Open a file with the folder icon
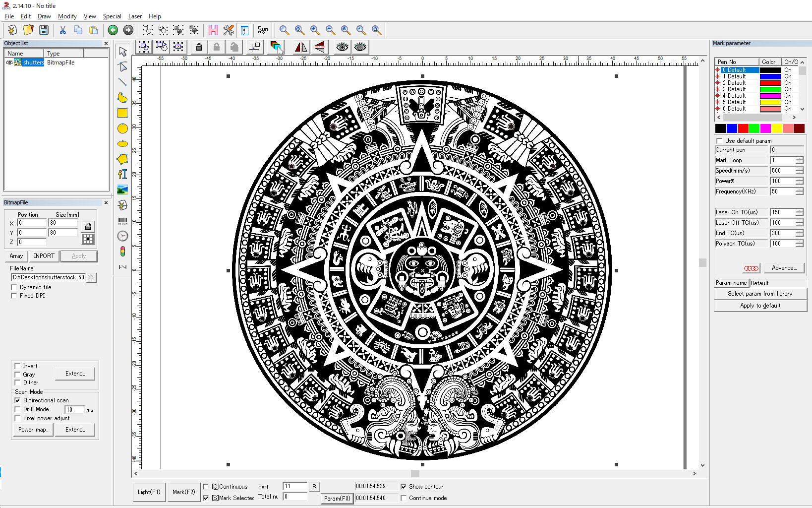This screenshot has width=812, height=508. pos(28,30)
